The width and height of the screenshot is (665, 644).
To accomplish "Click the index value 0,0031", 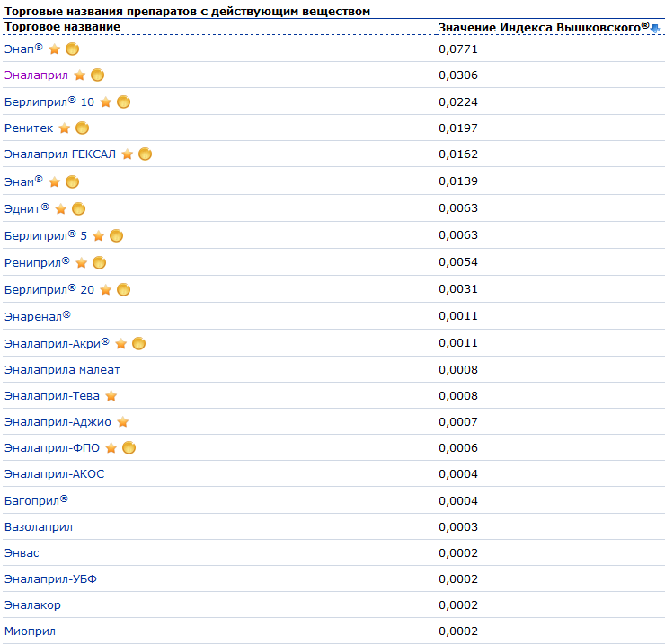I will [x=458, y=289].
